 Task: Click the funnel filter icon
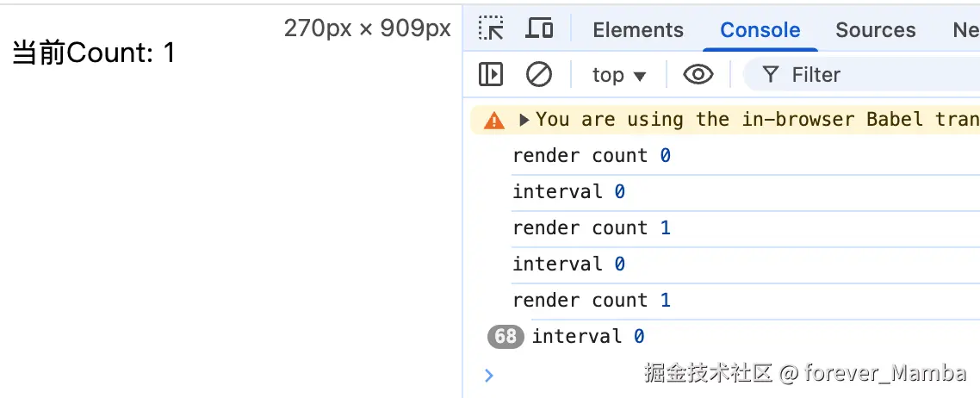pos(771,75)
